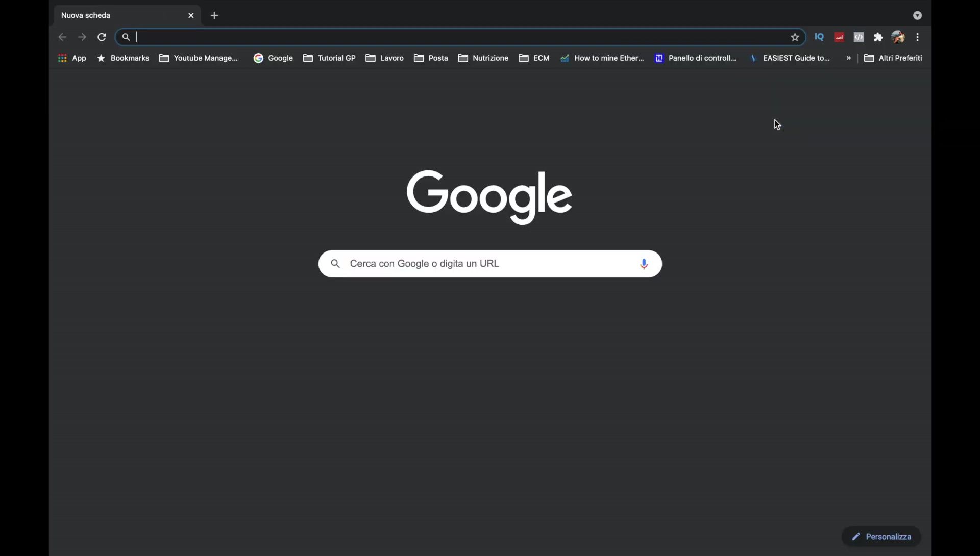Open the How to mine Ether... bookmark
This screenshot has width=980, height=556.
point(602,58)
